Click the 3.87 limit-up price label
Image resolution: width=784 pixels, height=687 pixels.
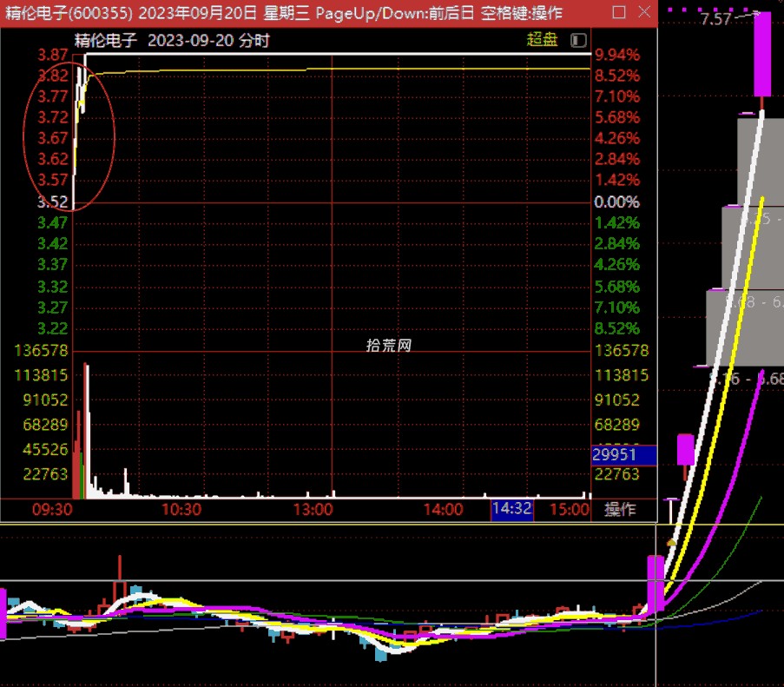[53, 55]
